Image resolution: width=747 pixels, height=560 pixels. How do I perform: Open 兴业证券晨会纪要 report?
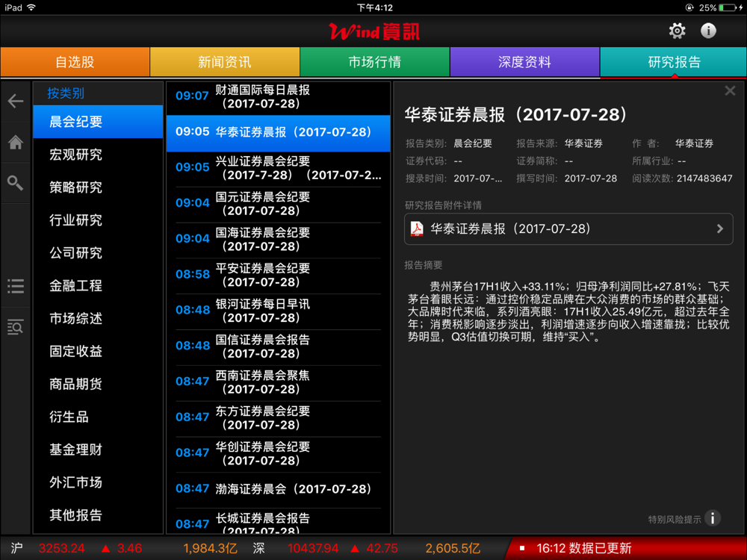point(278,169)
